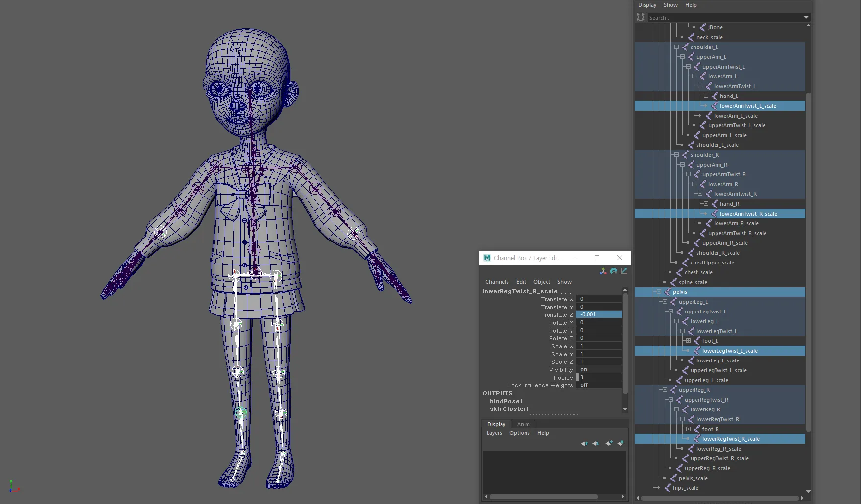Viewport: 861px width, 504px height.
Task: Click the hyperbolic icon in Channel Box
Action: [624, 271]
